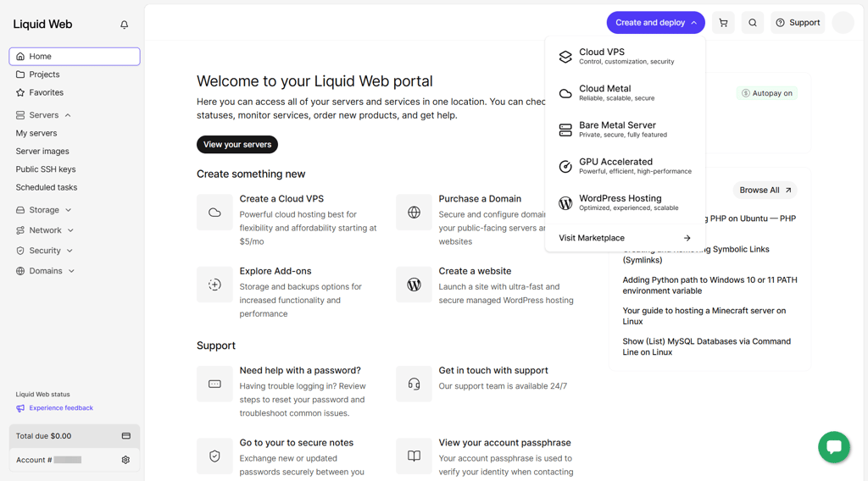The width and height of the screenshot is (868, 481).
Task: Open the green chat bubble widget
Action: (x=834, y=447)
